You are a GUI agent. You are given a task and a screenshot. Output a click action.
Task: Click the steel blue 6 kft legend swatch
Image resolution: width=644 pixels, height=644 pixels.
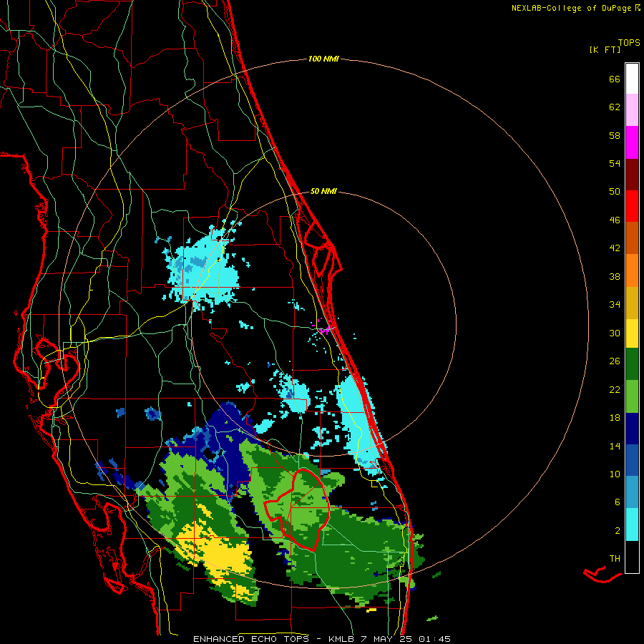(632, 492)
